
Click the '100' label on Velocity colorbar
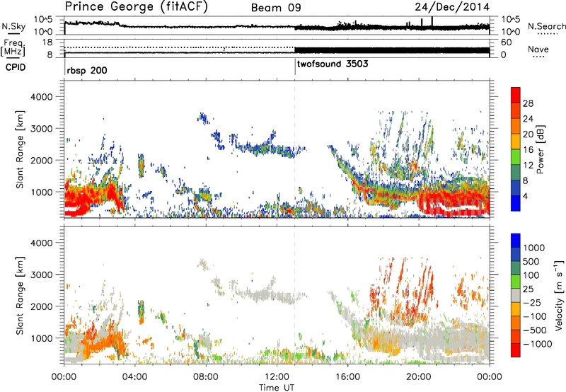tap(531, 275)
